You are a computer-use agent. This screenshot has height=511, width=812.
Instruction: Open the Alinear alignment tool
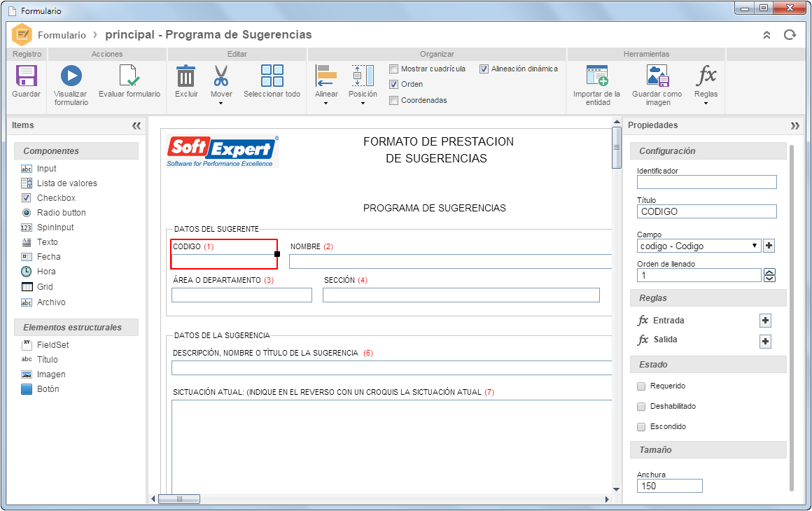coord(326,76)
